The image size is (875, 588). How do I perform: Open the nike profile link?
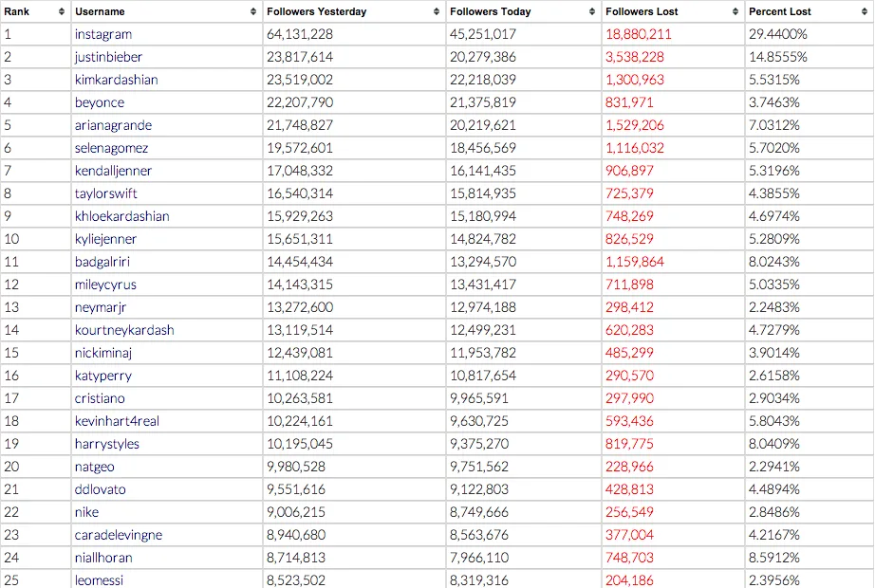point(86,512)
